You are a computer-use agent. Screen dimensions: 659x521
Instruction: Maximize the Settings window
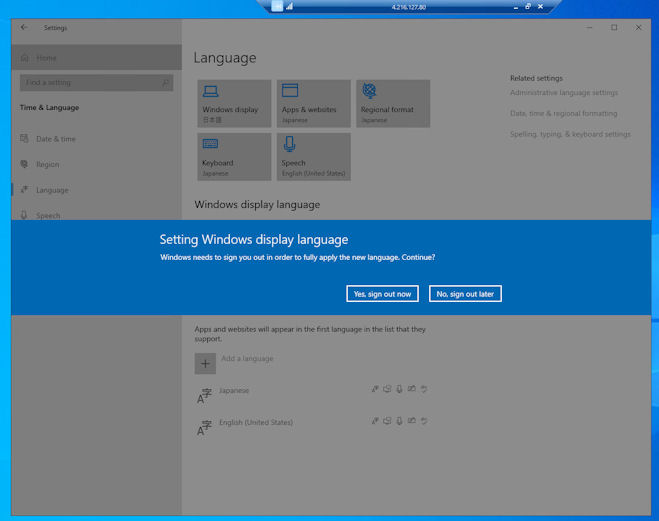(x=614, y=28)
